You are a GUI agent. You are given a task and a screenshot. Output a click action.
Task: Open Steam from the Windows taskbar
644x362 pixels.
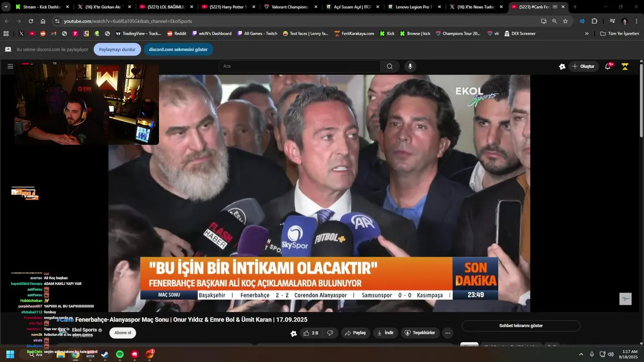[x=105, y=354]
